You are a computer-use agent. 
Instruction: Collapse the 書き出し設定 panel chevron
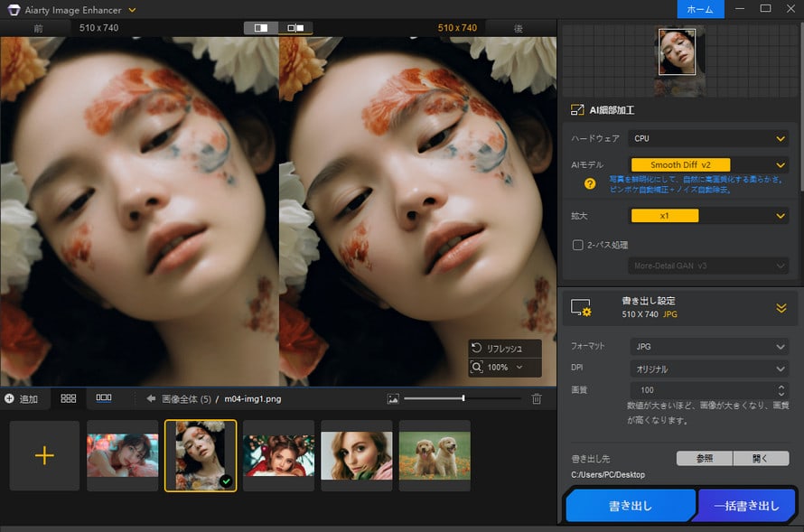click(782, 307)
